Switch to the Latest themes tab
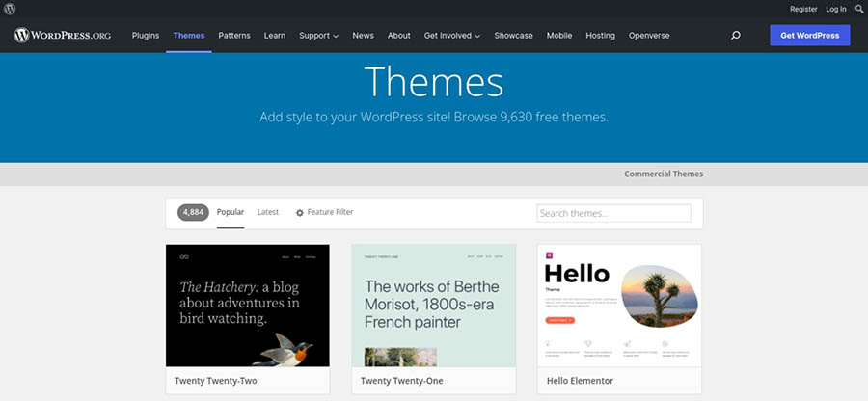868x401 pixels. 268,212
